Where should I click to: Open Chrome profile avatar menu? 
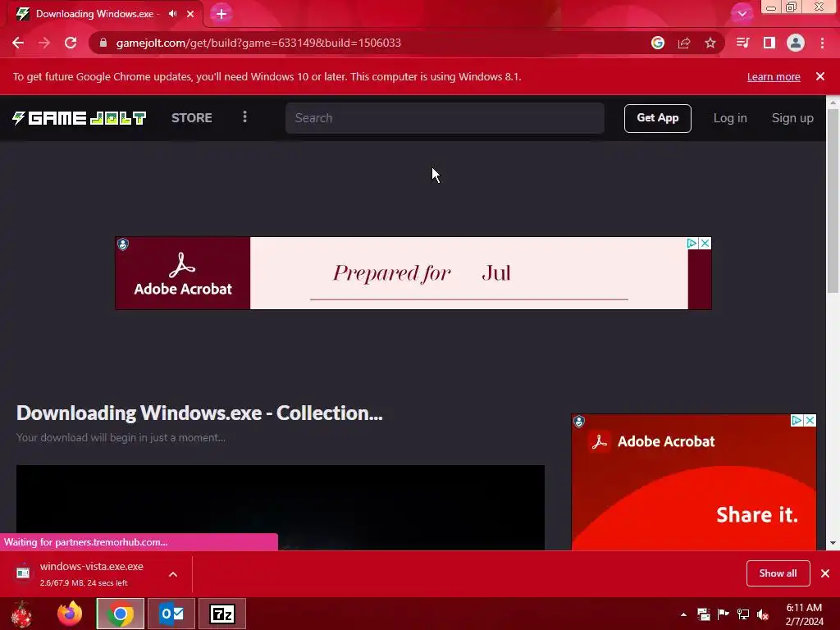tap(796, 43)
